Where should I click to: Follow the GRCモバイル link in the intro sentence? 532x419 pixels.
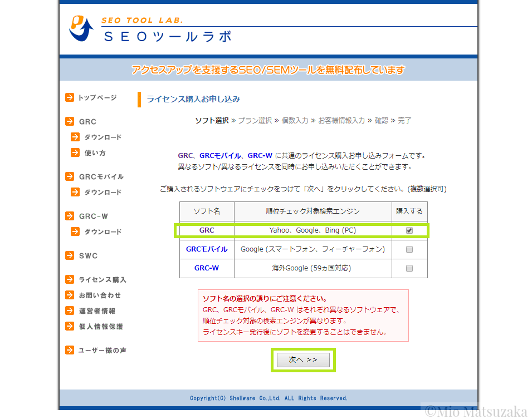tap(220, 156)
